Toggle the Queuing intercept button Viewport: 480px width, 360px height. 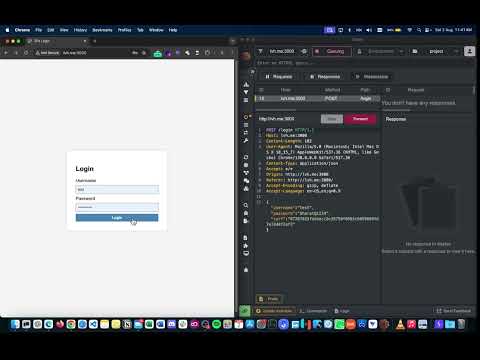pyautogui.click(x=332, y=51)
